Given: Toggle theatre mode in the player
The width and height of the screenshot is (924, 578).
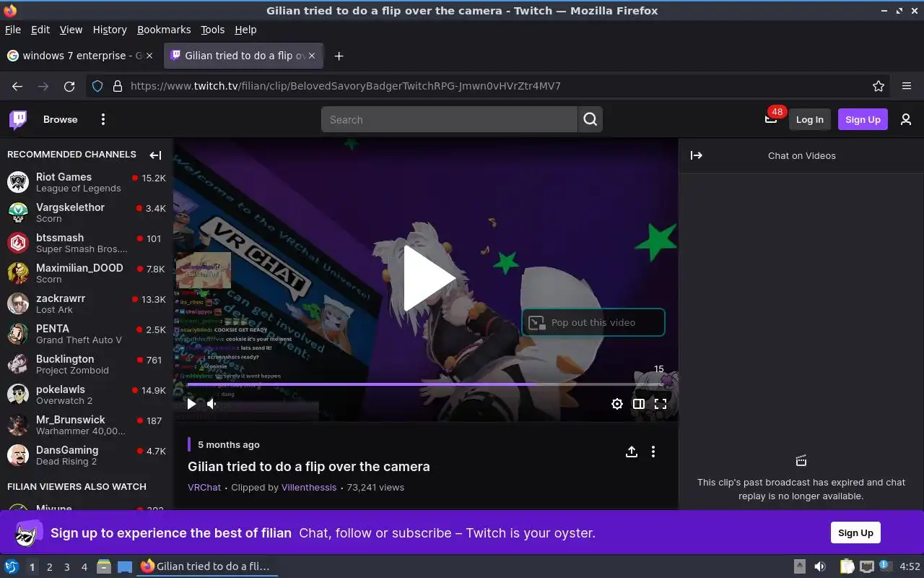Looking at the screenshot, I should click(639, 404).
